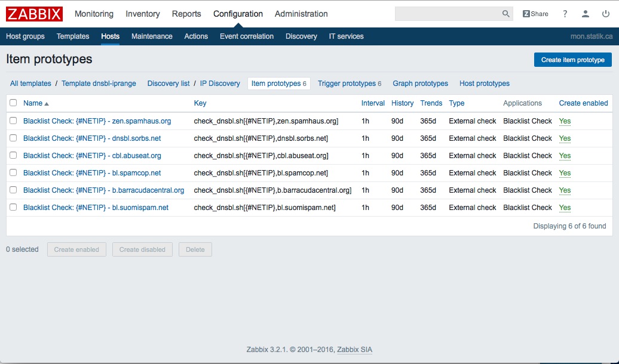Open the Administration menu
This screenshot has height=364, width=619.
tap(301, 14)
